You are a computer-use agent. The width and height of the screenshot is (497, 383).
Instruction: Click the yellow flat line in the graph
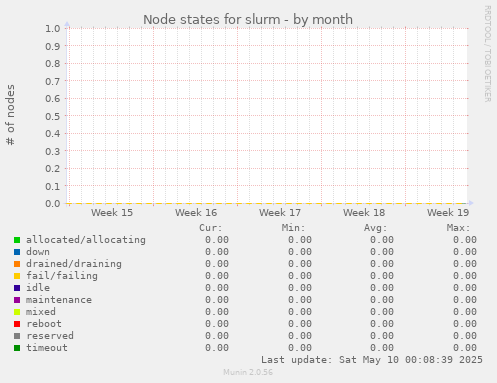pyautogui.click(x=265, y=203)
